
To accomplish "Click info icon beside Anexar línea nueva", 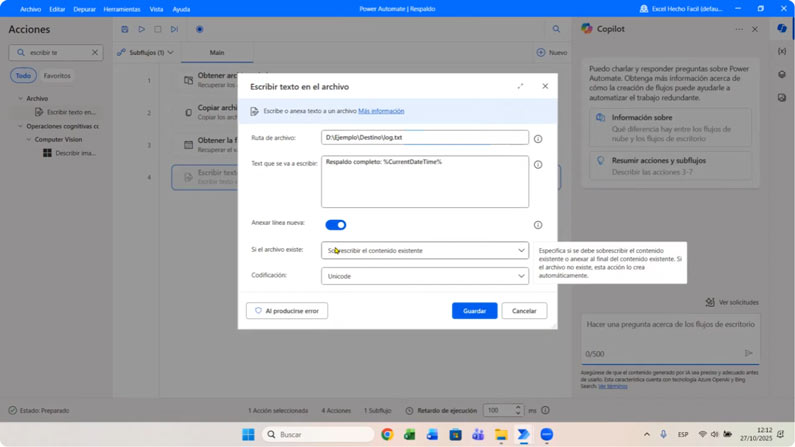I will pyautogui.click(x=538, y=225).
